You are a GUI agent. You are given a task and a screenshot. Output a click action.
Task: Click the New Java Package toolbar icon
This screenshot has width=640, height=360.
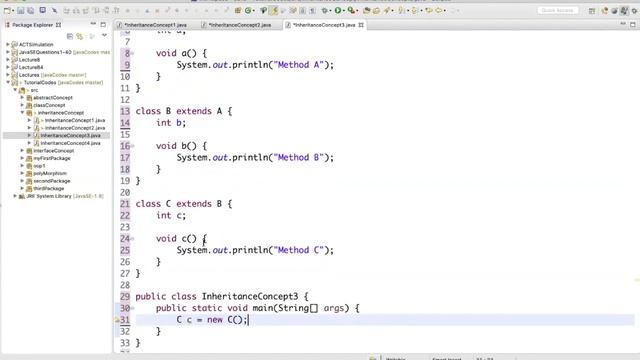pyautogui.click(x=238, y=11)
